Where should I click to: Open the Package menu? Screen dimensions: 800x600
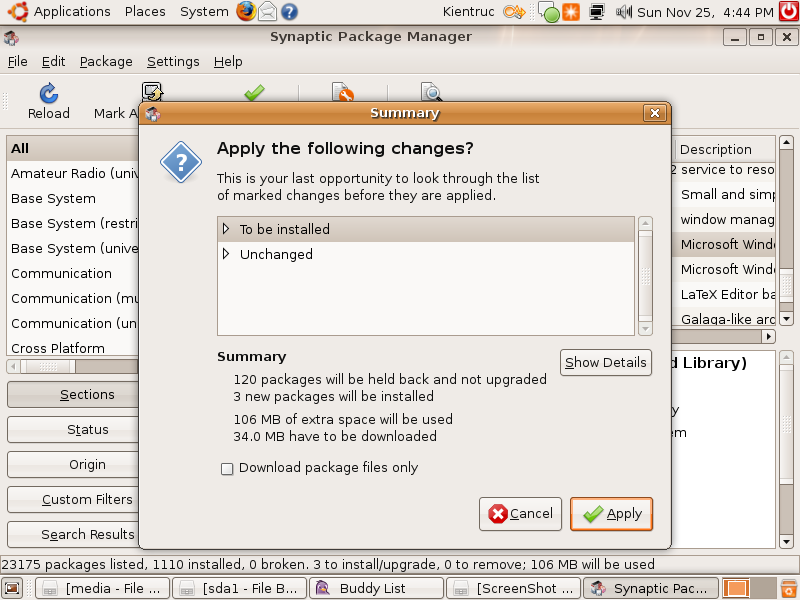(x=106, y=61)
